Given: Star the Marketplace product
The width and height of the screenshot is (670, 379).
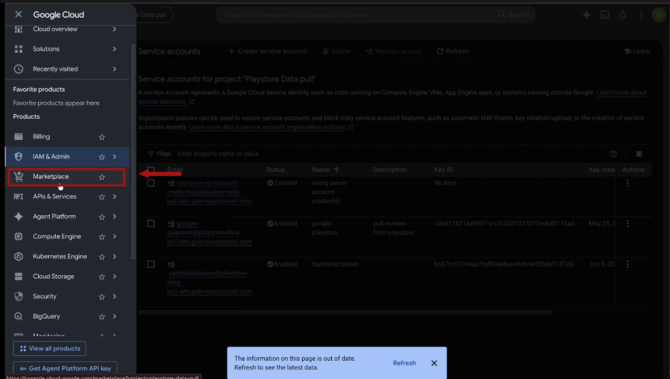Looking at the screenshot, I should pos(102,177).
